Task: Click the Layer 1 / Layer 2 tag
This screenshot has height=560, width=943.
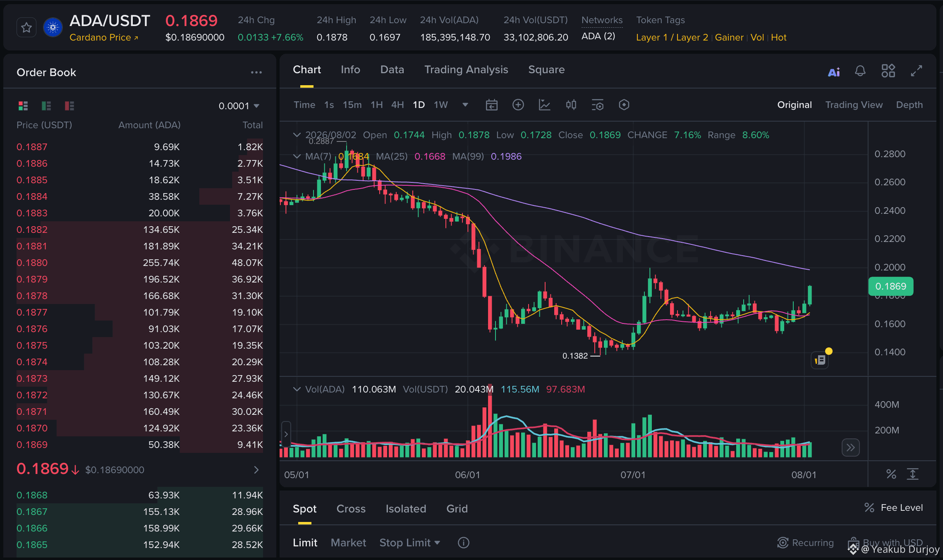Action: [x=672, y=38]
